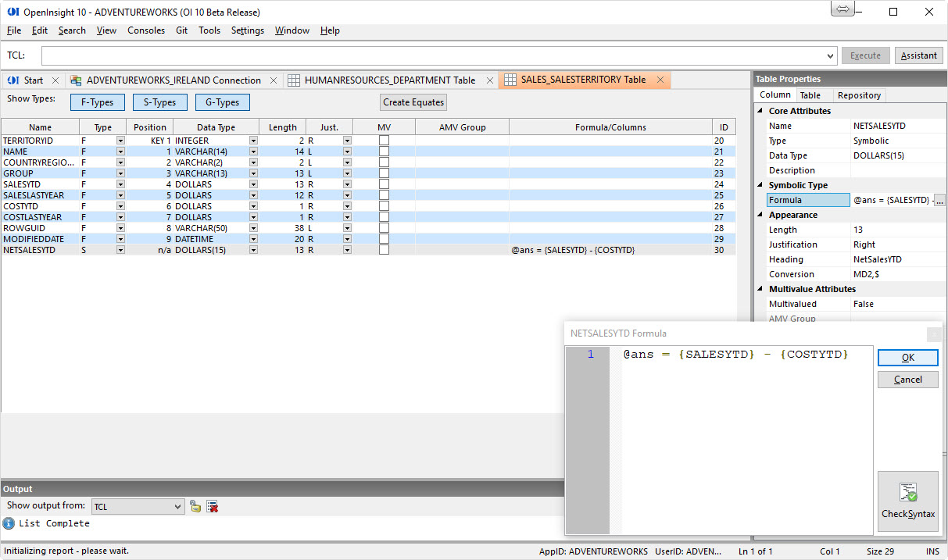This screenshot has width=948, height=560.
Task: Close the HUMANRESOURCES_DEPARTMENT Table tab
Action: (x=490, y=80)
